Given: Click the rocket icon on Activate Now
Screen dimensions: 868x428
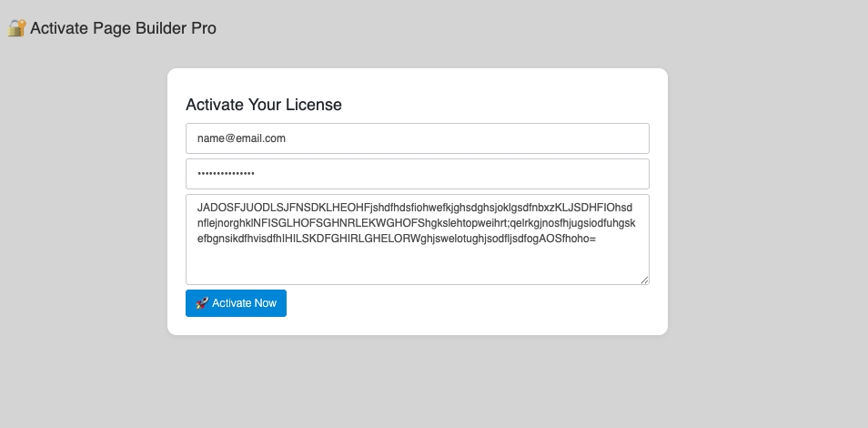Looking at the screenshot, I should tap(202, 303).
